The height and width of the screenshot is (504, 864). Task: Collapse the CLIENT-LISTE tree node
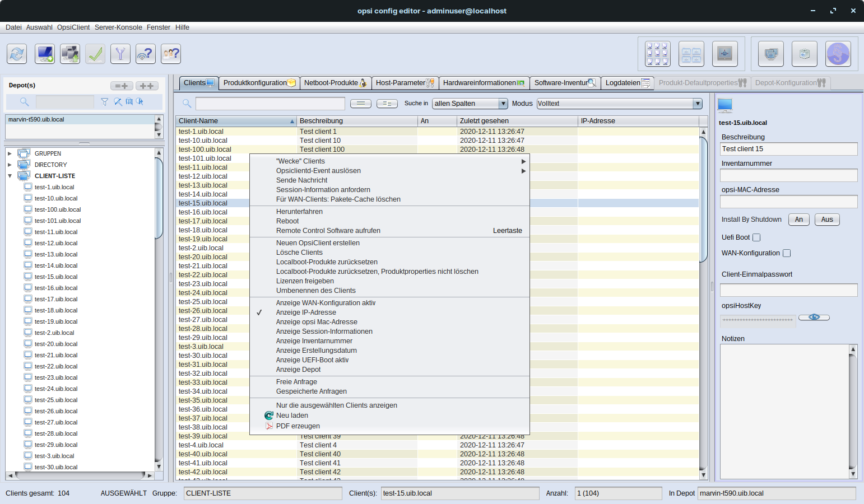coord(10,176)
